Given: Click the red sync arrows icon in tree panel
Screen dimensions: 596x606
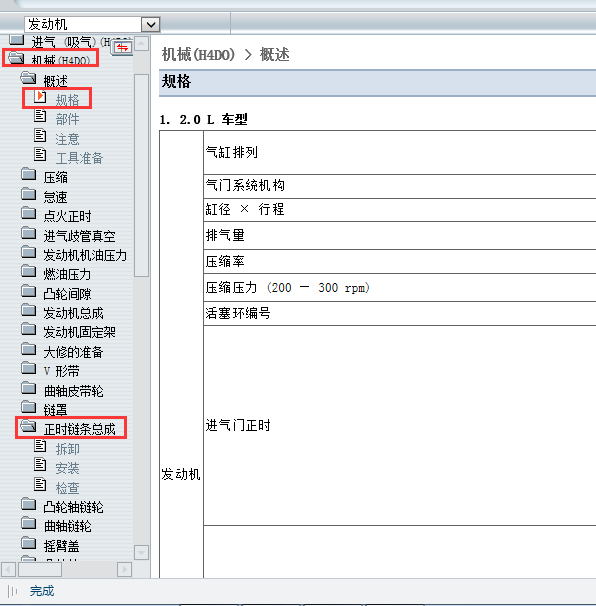Looking at the screenshot, I should [x=122, y=48].
